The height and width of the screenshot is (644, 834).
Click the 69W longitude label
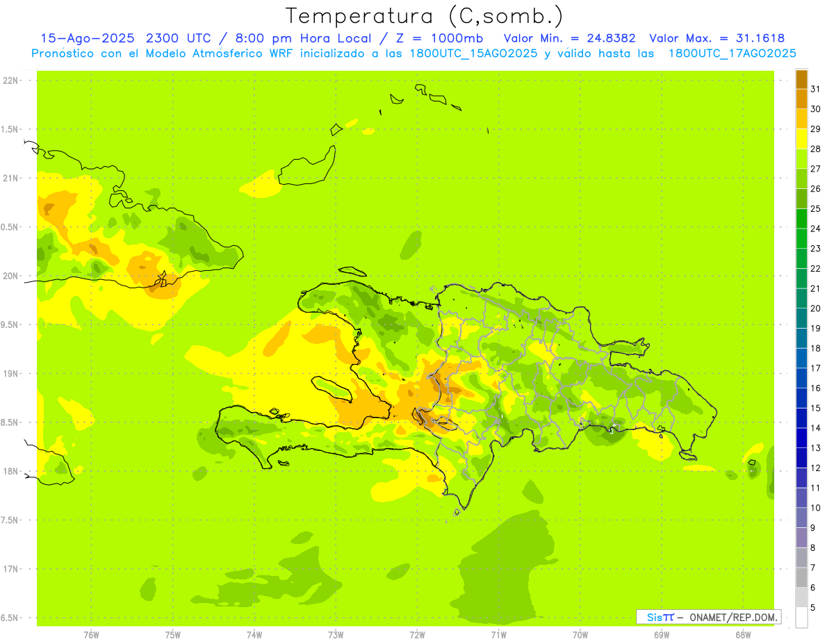click(x=662, y=635)
